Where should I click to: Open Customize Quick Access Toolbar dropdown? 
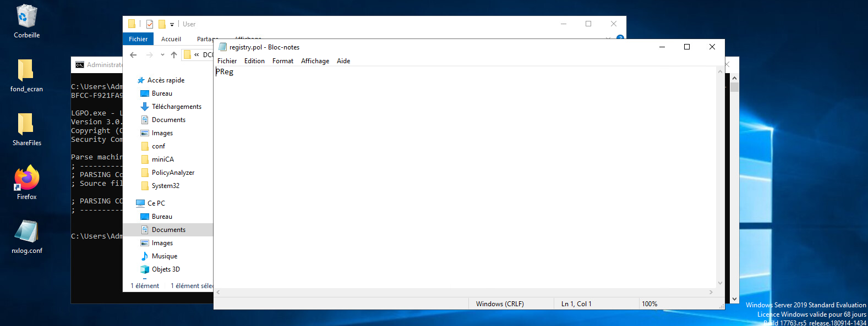tap(172, 24)
